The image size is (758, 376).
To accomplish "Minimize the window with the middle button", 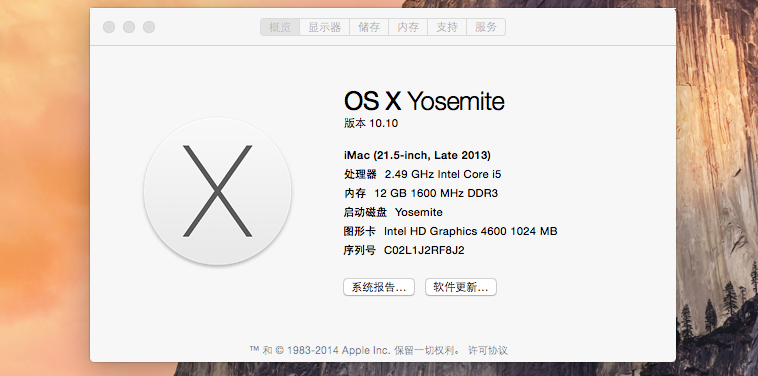I will click(129, 27).
